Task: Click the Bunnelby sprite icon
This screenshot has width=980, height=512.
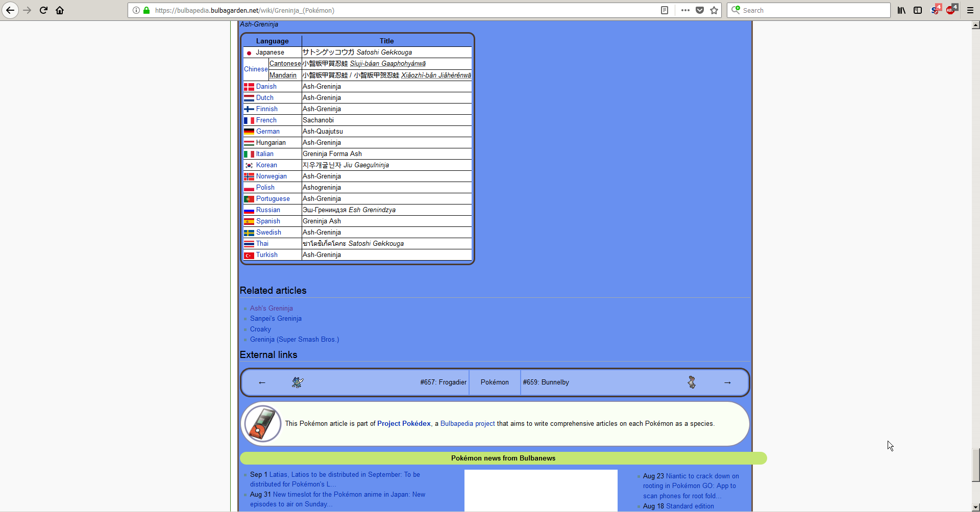Action: tap(692, 382)
